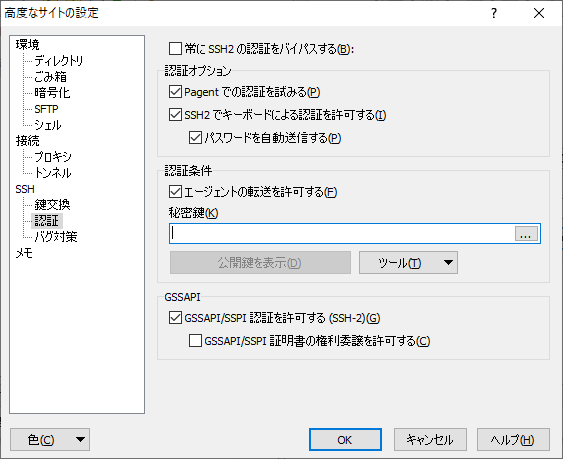
Task: Uncheck エージェントの転送を許可する checkbox
Action: 175,192
